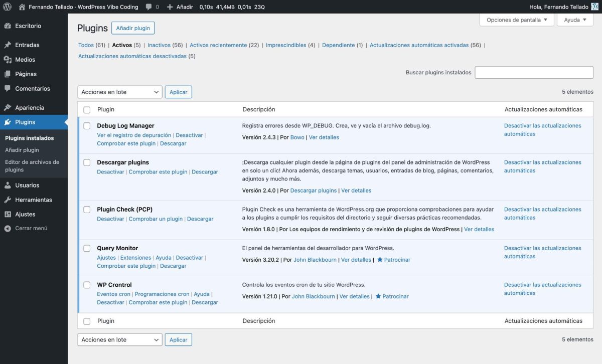This screenshot has height=364, width=602.
Task: Open Ajustes via its gear icon
Action: 9,214
